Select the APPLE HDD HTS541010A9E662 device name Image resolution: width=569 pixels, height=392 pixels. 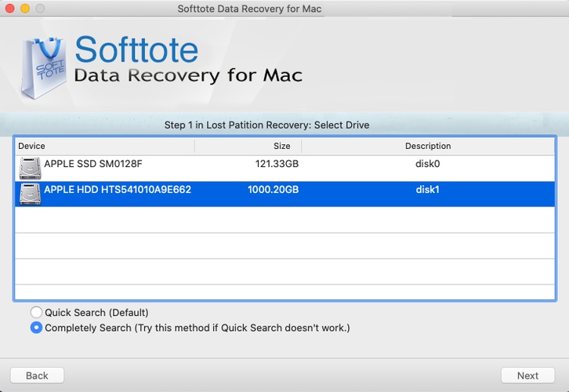coord(118,190)
